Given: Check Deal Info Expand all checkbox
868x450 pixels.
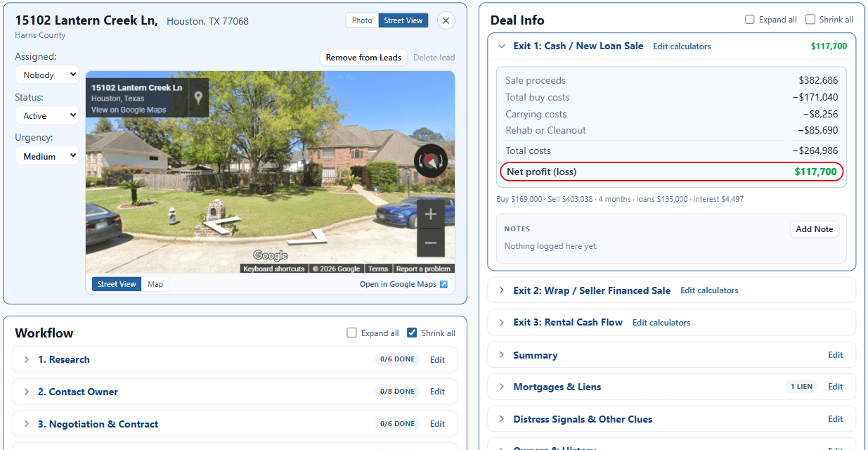Looking at the screenshot, I should 749,20.
